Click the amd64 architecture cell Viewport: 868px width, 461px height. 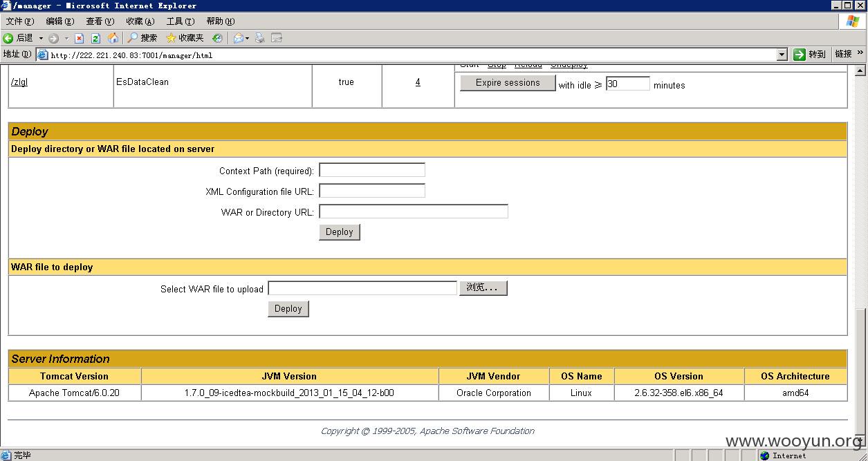click(795, 393)
